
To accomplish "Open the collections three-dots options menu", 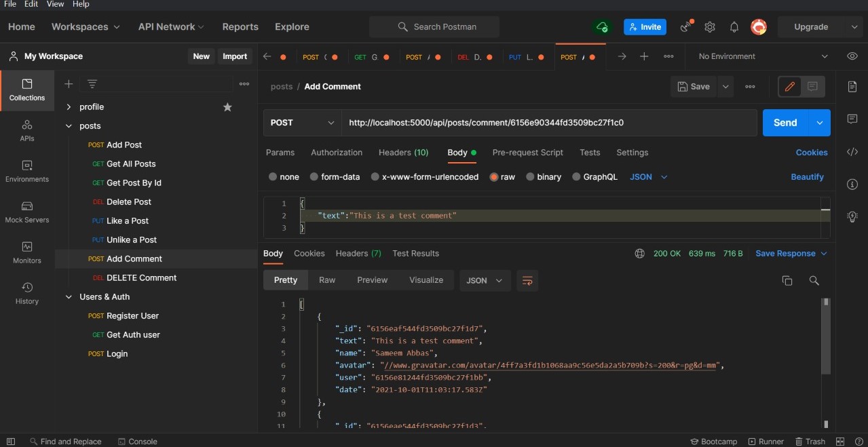I will pyautogui.click(x=244, y=83).
